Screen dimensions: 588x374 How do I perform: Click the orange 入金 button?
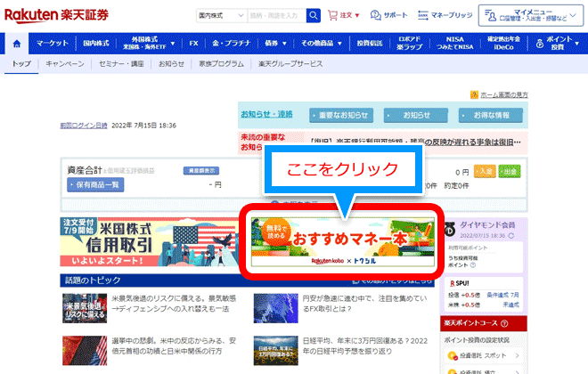pyautogui.click(x=485, y=171)
